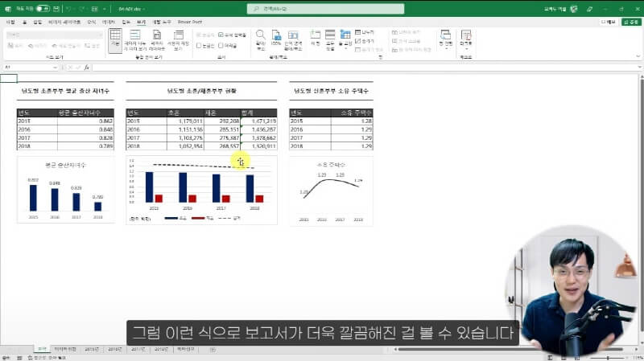
Task: Expand the Name Box dropdown
Action: pos(55,68)
